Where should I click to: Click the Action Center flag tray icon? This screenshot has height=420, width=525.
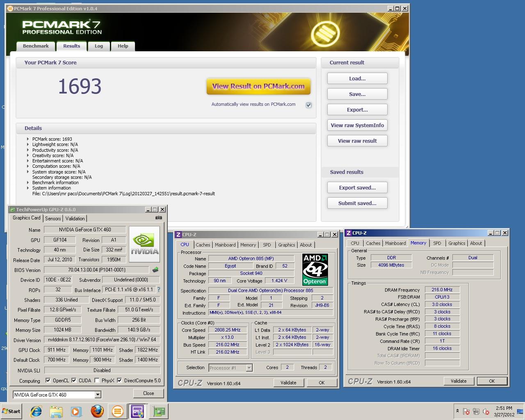coord(466,411)
